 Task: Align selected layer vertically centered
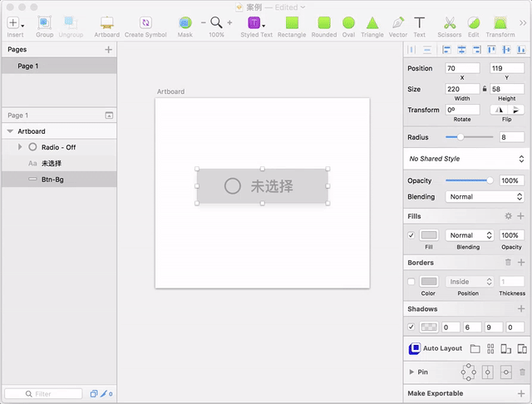(506, 50)
